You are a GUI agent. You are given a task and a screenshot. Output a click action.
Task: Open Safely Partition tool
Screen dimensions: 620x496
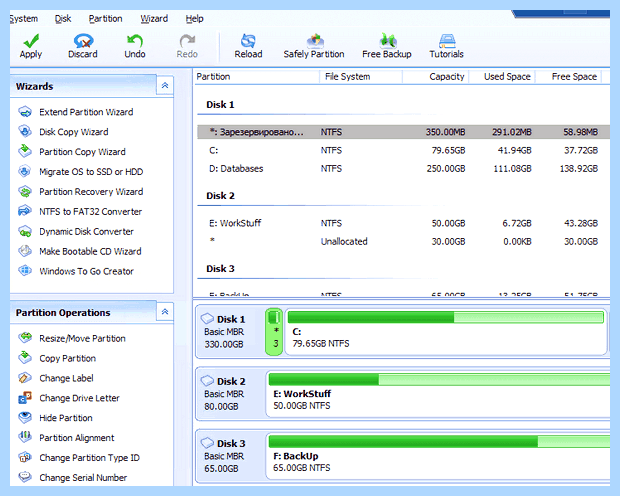click(314, 46)
